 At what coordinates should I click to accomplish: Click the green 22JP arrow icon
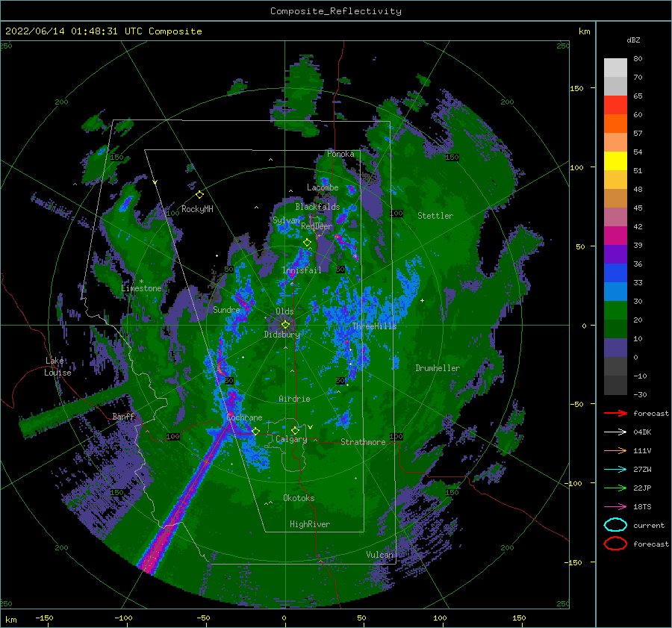[615, 488]
